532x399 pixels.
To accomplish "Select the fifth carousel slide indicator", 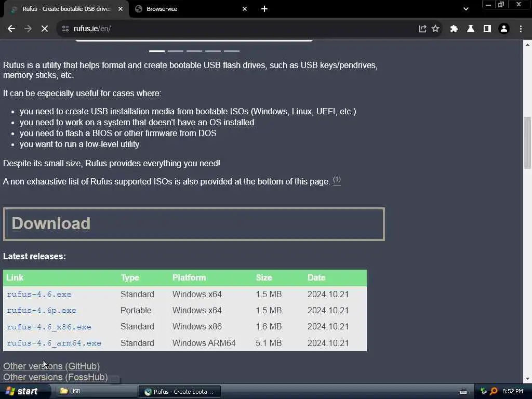I will point(231,51).
